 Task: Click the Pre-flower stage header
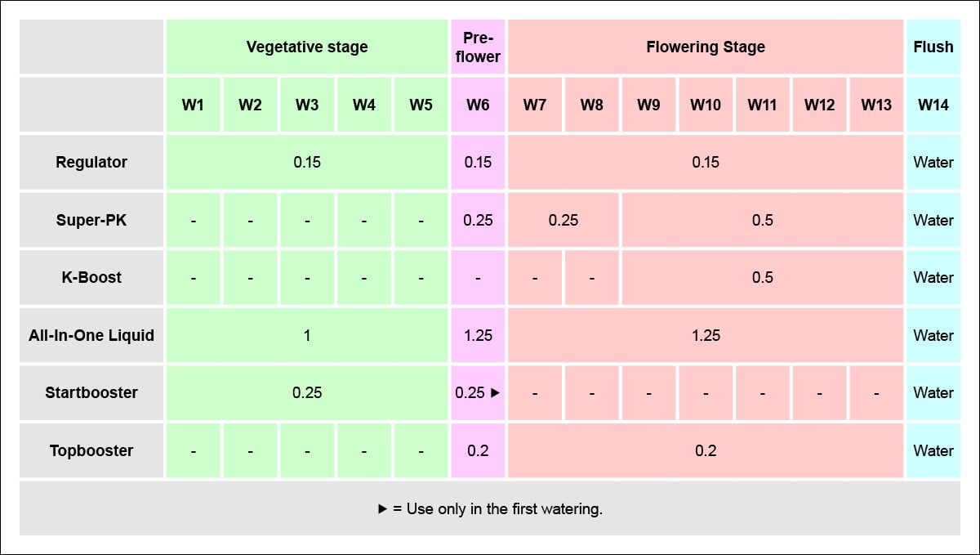[x=478, y=47]
